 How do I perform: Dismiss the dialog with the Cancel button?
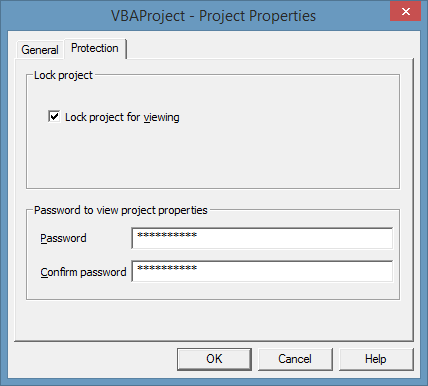pos(295,359)
